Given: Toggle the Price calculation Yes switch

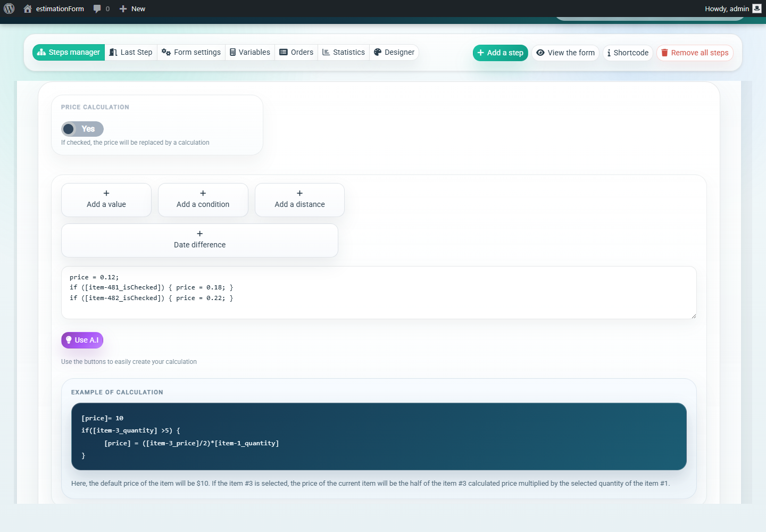Looking at the screenshot, I should 82,129.
